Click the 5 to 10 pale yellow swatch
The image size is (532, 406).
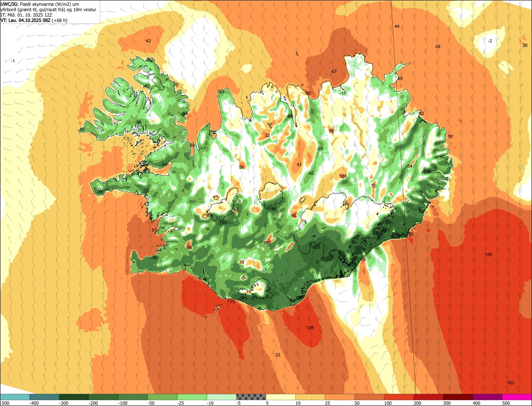coord(281,397)
